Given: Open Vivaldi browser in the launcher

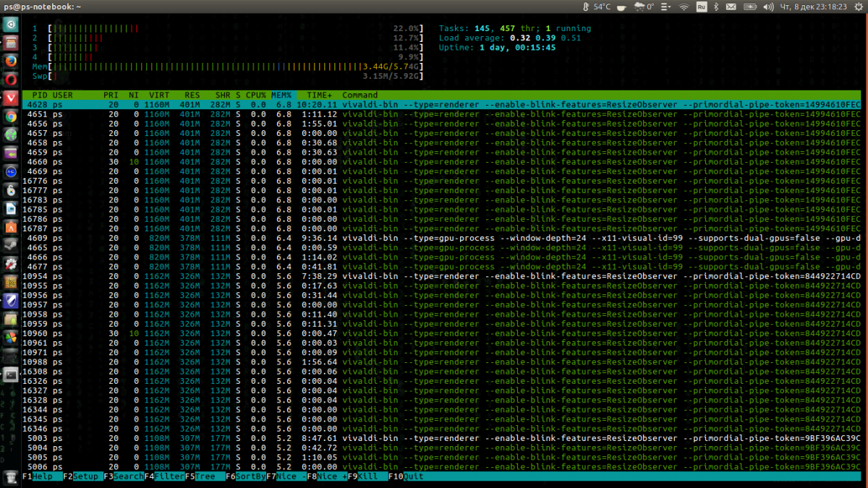Looking at the screenshot, I should [11, 98].
